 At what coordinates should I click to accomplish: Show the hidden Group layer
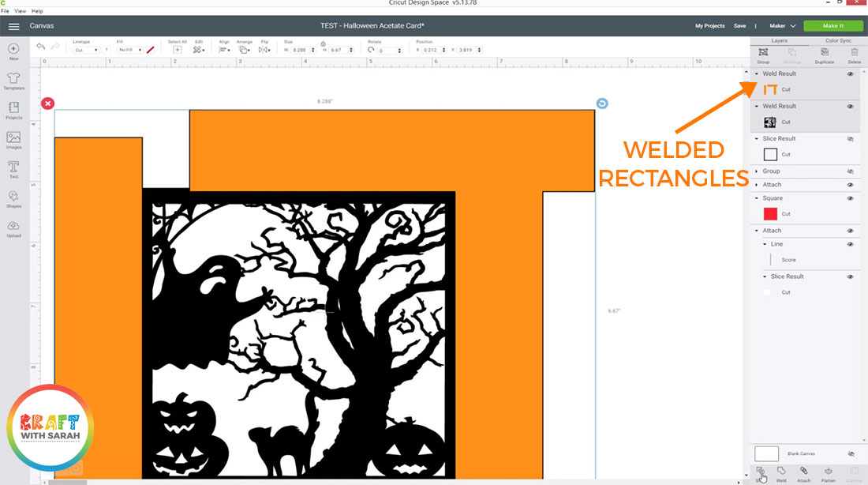(x=851, y=171)
